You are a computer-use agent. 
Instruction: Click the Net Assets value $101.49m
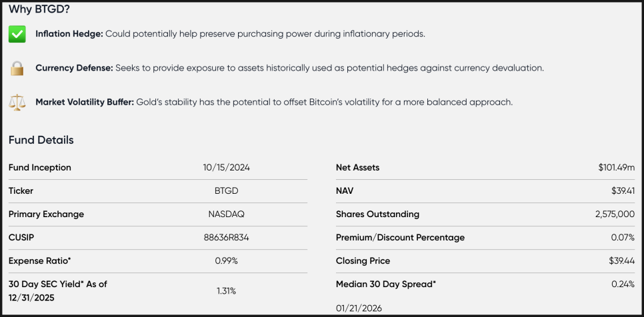pos(616,168)
